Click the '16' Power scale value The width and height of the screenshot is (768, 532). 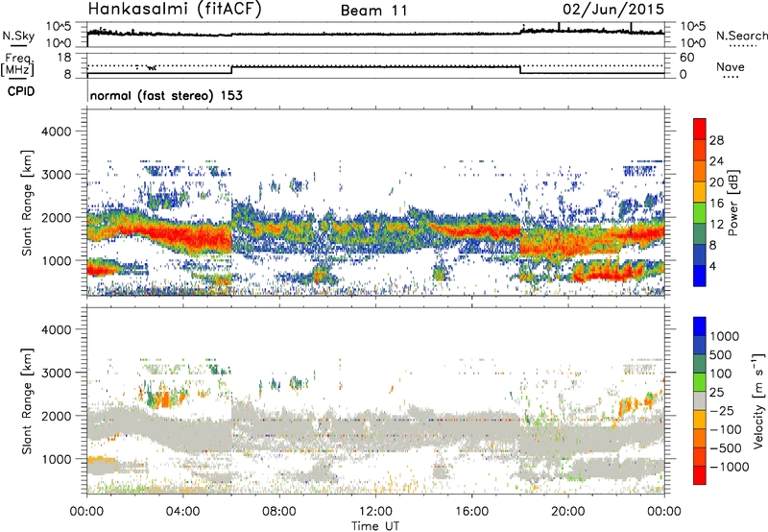pyautogui.click(x=716, y=204)
